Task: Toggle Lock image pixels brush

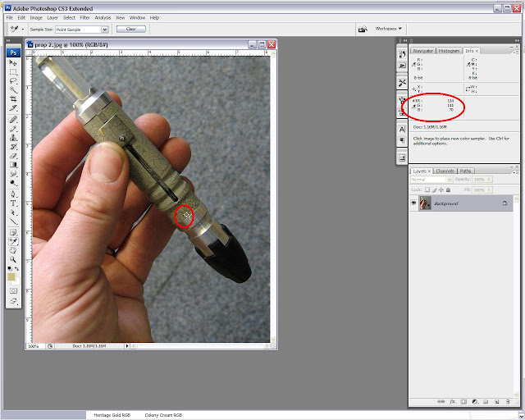Action: 434,190
